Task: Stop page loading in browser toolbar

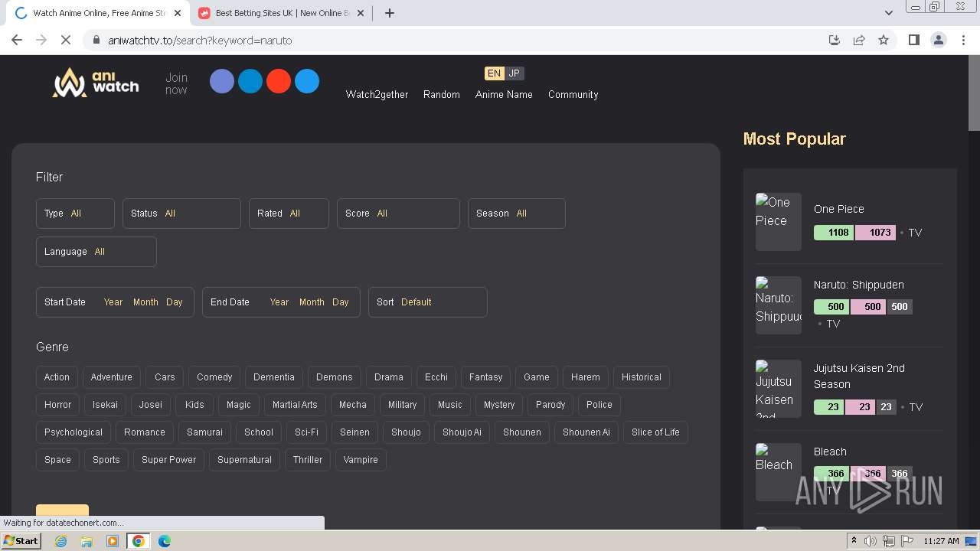Action: click(x=66, y=40)
